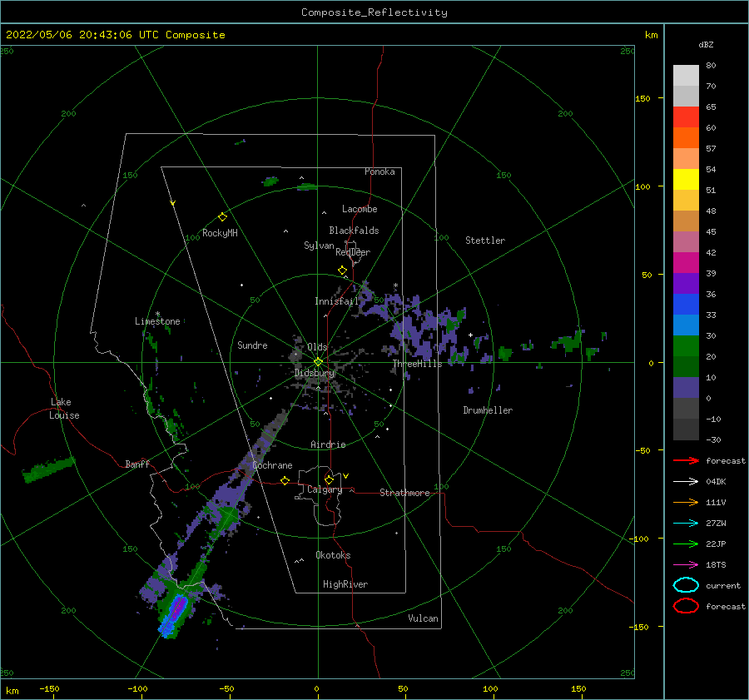The height and width of the screenshot is (700, 749).
Task: Click the yellow radar-site diamond at Olds
Action: (x=318, y=362)
